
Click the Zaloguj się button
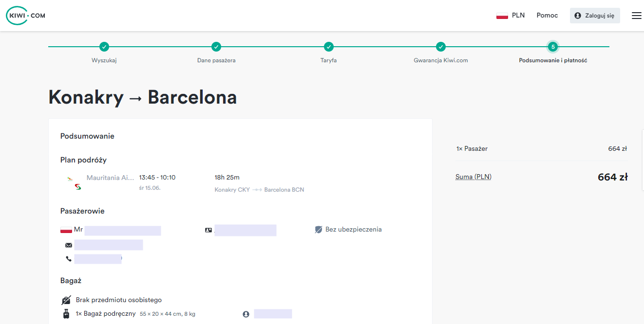595,16
